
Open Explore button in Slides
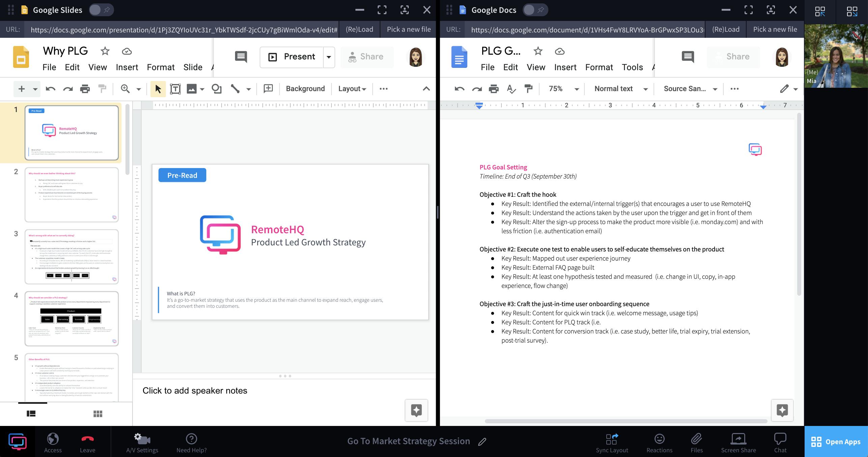(x=416, y=410)
